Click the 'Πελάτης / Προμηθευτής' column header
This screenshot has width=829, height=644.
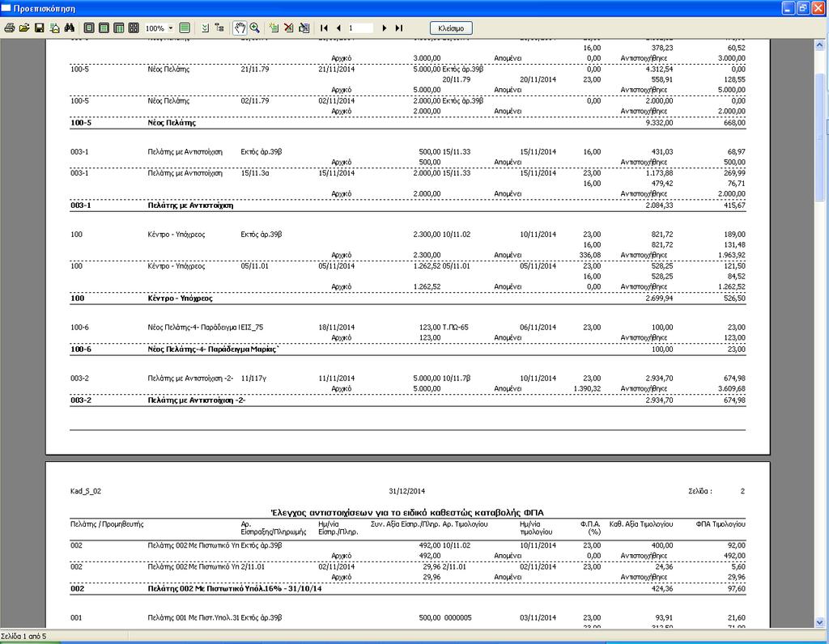pyautogui.click(x=107, y=524)
